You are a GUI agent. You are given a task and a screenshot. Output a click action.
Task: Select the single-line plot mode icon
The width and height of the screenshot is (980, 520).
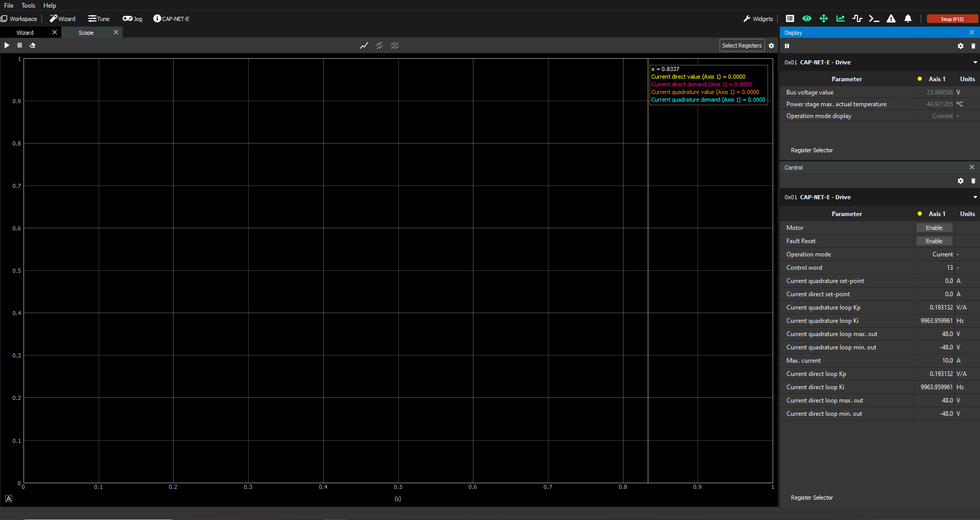(x=364, y=46)
